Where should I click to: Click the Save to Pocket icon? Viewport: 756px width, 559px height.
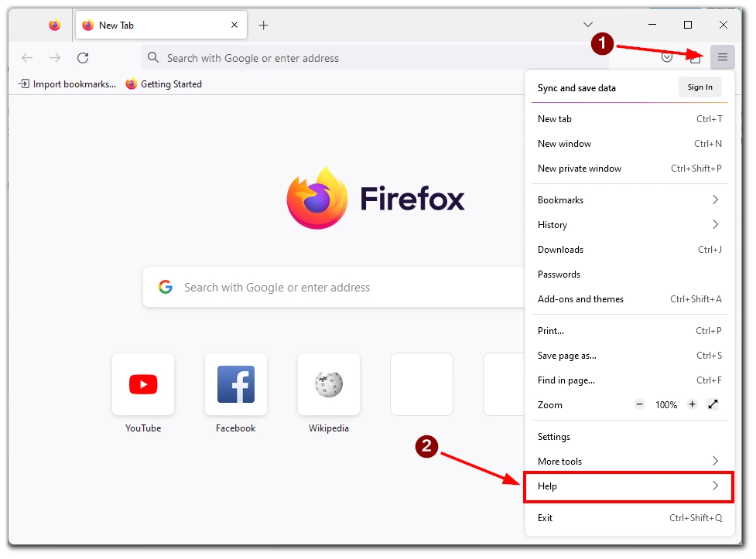coord(667,58)
